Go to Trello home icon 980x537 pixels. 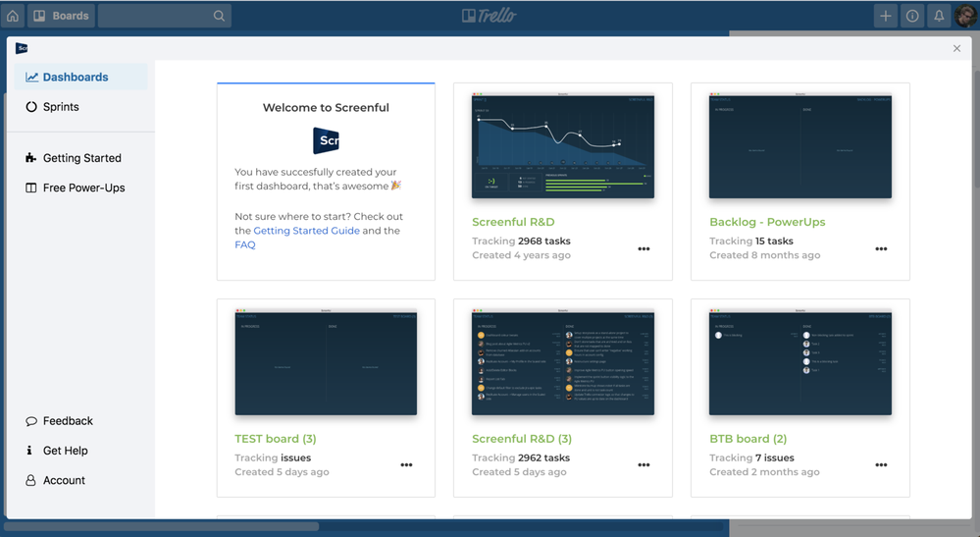pyautogui.click(x=13, y=16)
